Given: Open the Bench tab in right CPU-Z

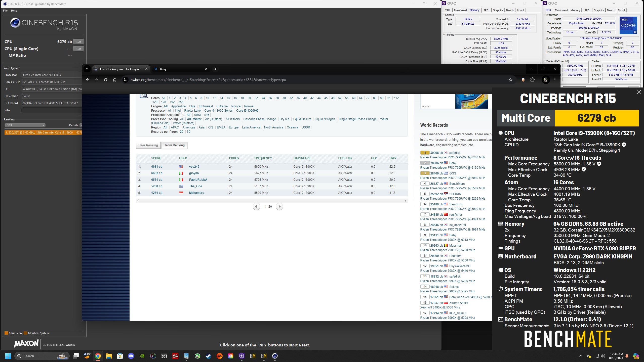Looking at the screenshot, I should pos(611,10).
